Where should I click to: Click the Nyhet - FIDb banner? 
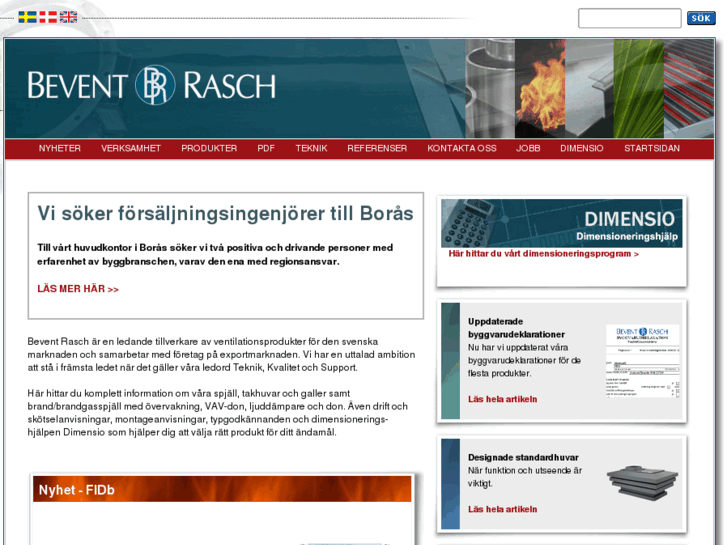point(222,489)
